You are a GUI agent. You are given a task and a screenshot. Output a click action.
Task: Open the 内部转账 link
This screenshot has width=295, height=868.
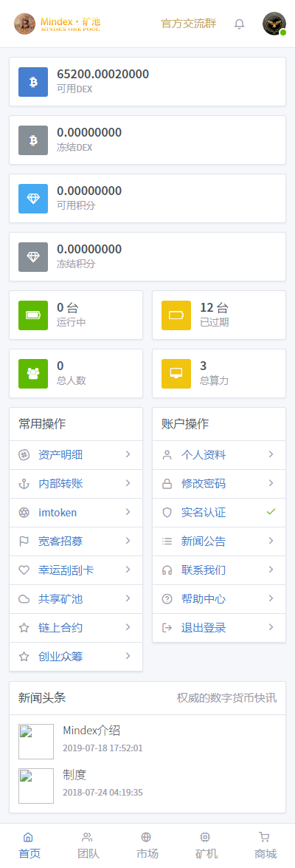pos(76,483)
